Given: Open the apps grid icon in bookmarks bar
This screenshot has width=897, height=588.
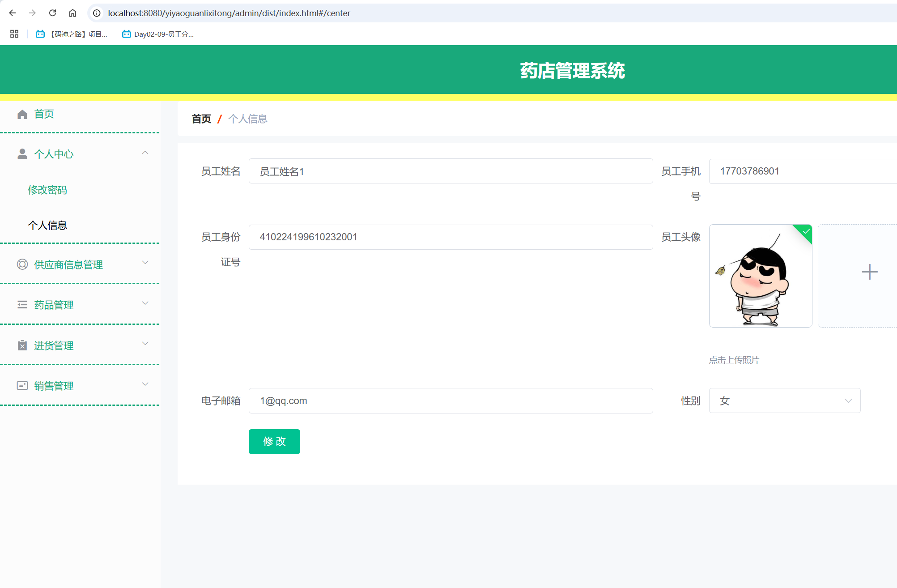Looking at the screenshot, I should [14, 34].
